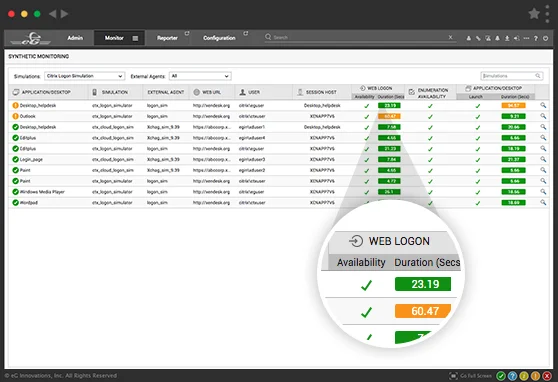Click the magnifier icon in Wordpad row
Image resolution: width=558 pixels, height=382 pixels.
click(543, 203)
